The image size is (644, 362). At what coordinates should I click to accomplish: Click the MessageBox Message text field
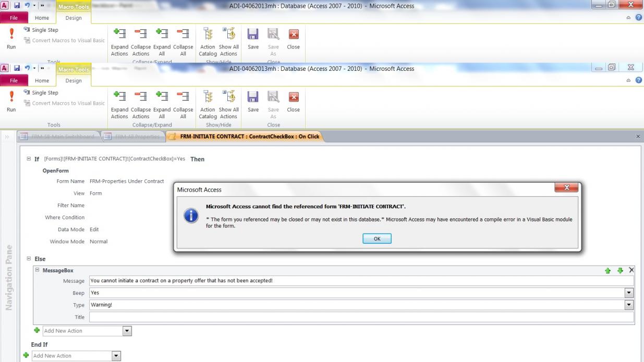click(x=361, y=281)
